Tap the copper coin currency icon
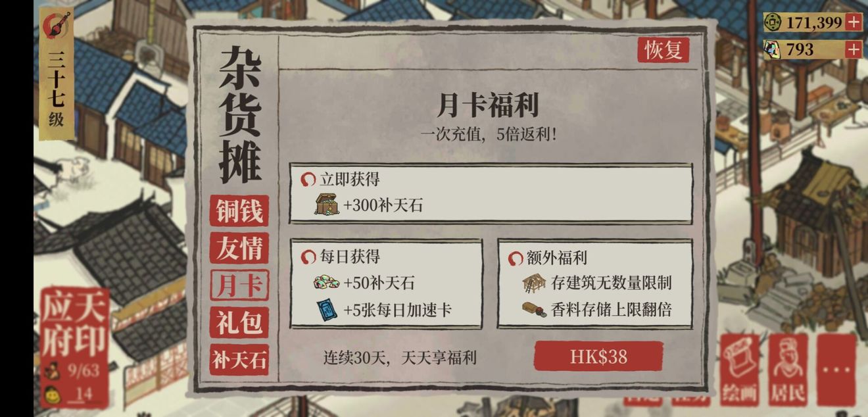This screenshot has height=417, width=868. tap(773, 22)
